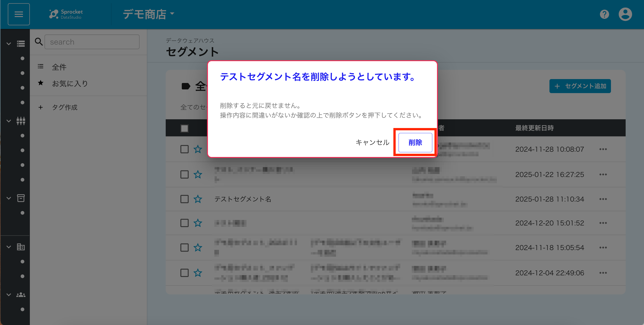The height and width of the screenshot is (325, 644).
Task: Collapse the building sidebar section chevron
Action: pyautogui.click(x=9, y=247)
